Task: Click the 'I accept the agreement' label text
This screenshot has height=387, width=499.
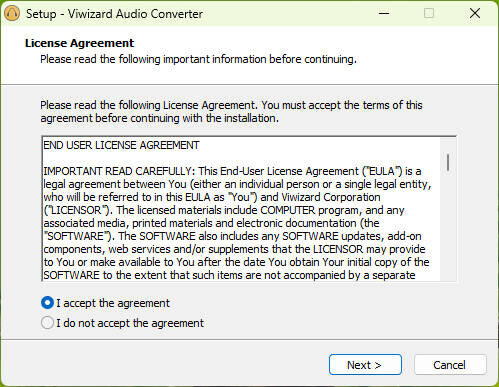Action: (113, 303)
